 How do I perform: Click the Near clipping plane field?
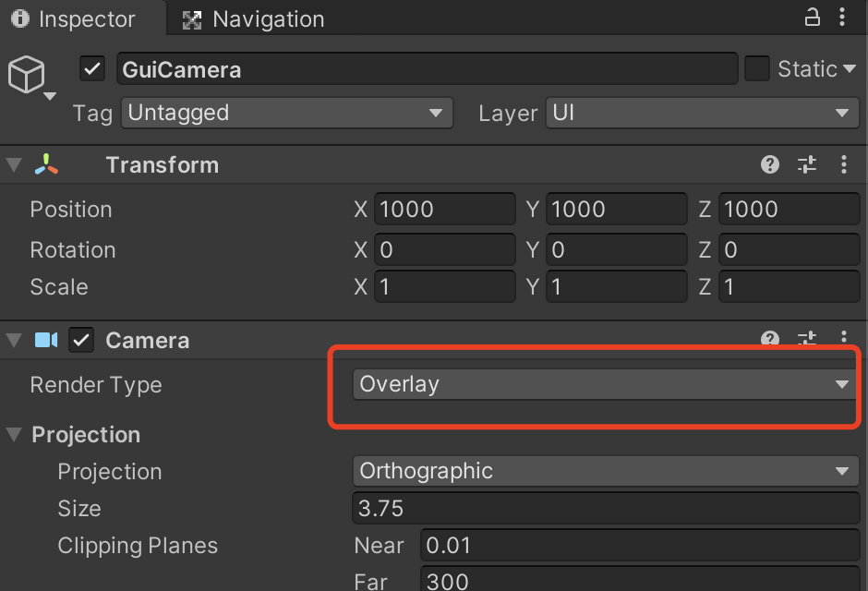(640, 545)
